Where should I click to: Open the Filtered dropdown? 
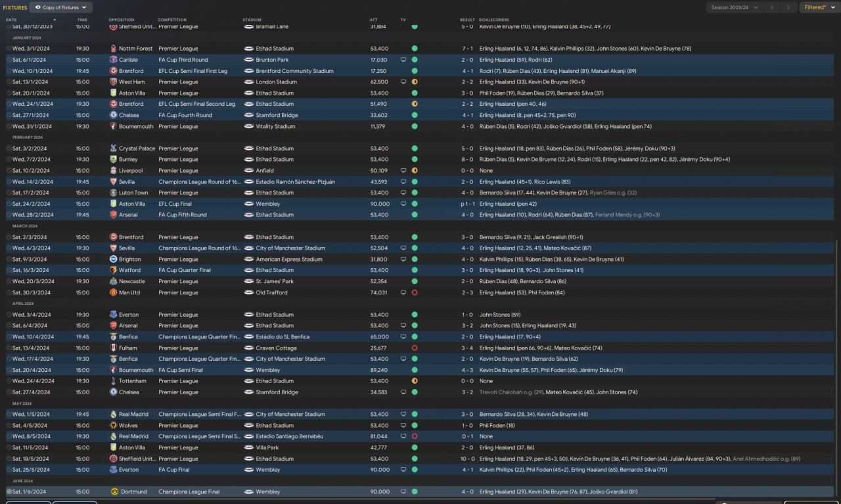(x=819, y=7)
